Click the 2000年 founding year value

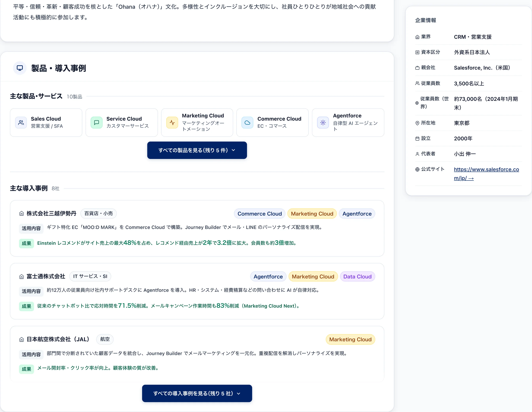coord(463,138)
